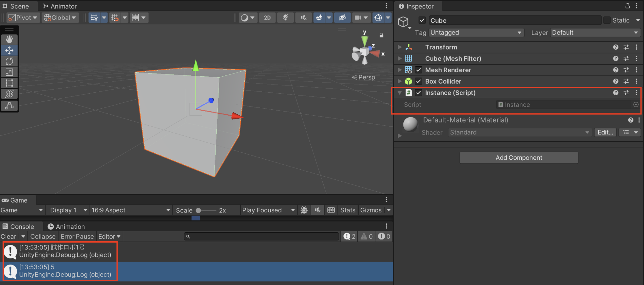The image size is (644, 285).
Task: Open the Play Focused dropdown
Action: coord(269,210)
